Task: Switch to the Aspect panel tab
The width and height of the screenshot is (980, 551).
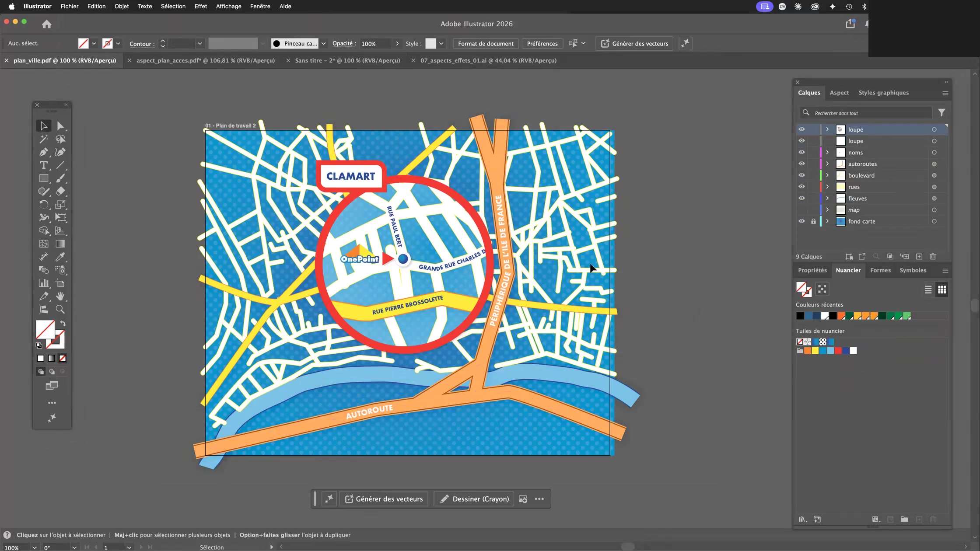Action: (839, 93)
